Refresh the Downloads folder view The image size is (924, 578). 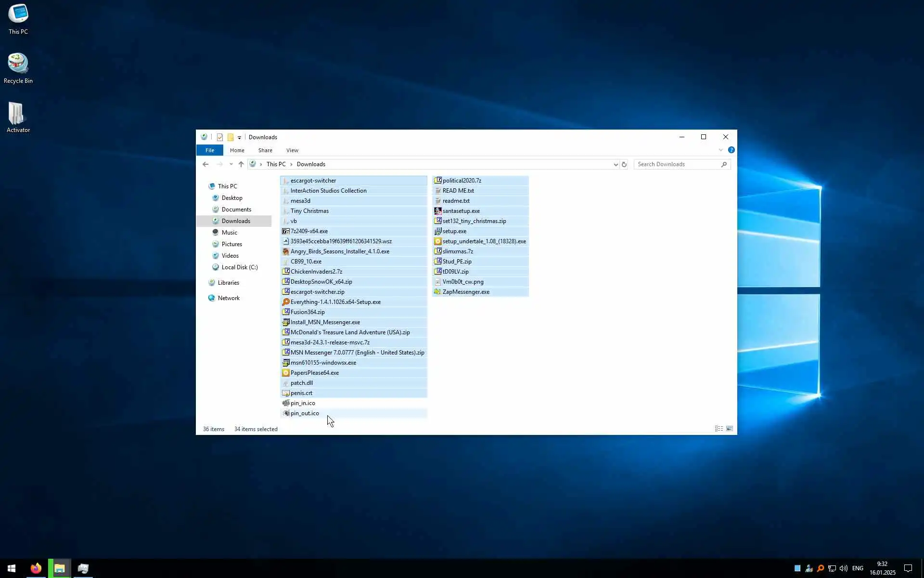pos(624,164)
